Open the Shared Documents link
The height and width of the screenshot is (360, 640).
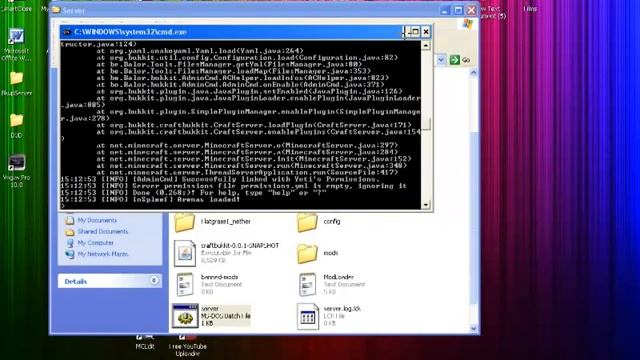(x=102, y=231)
